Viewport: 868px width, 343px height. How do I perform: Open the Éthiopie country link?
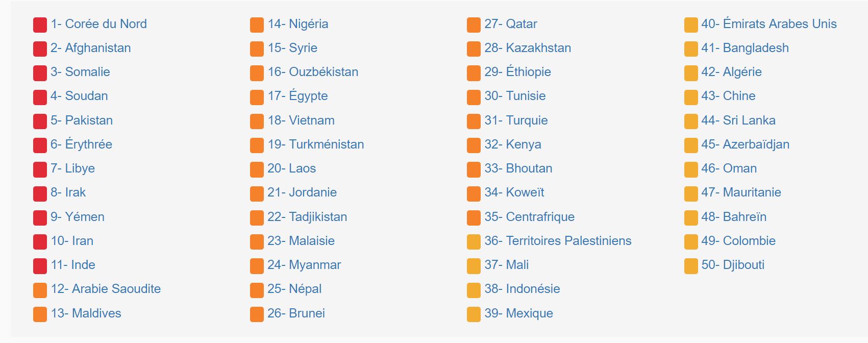pos(517,72)
